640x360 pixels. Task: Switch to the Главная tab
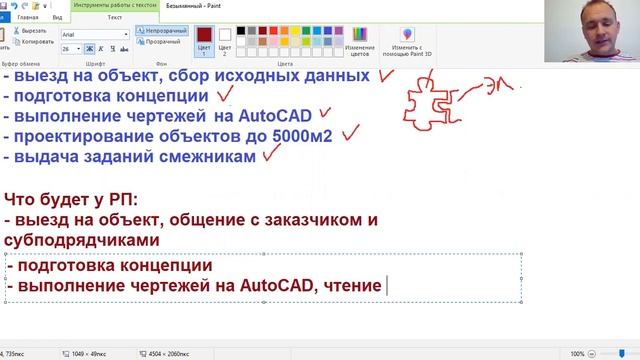28,18
